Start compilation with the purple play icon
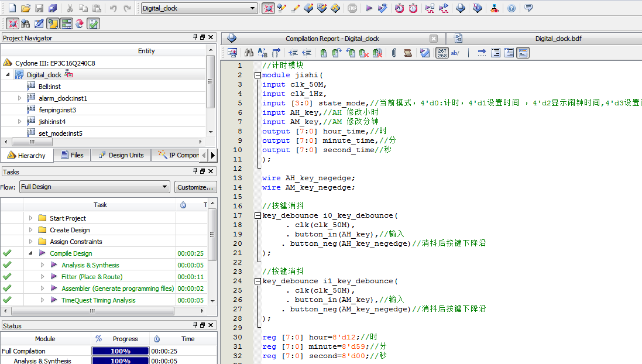 (369, 8)
